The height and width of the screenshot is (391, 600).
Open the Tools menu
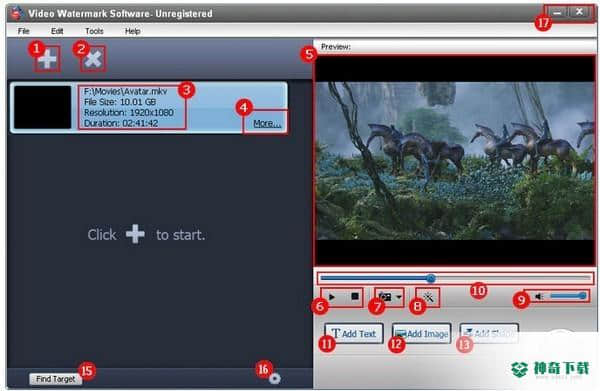(94, 31)
